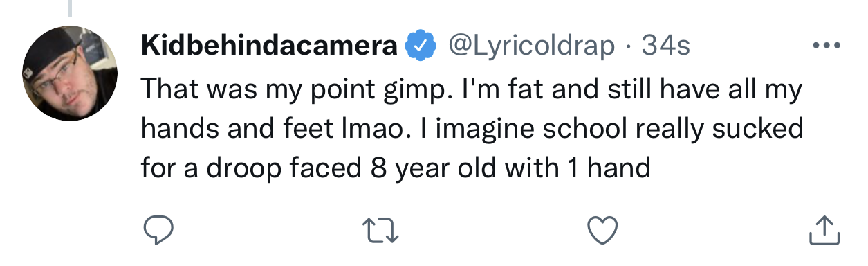Open the three-dot more options menu

827,46
